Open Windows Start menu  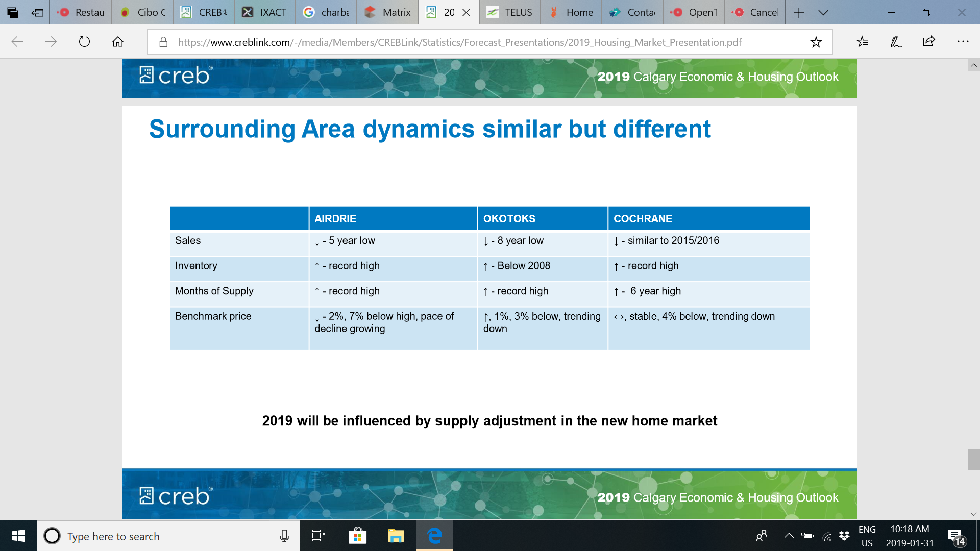[x=18, y=536]
